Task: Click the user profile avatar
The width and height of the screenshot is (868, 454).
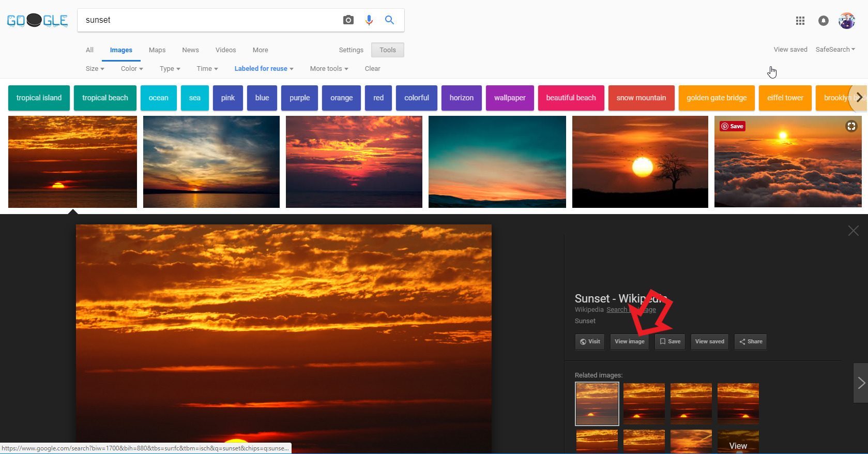Action: pyautogui.click(x=846, y=21)
